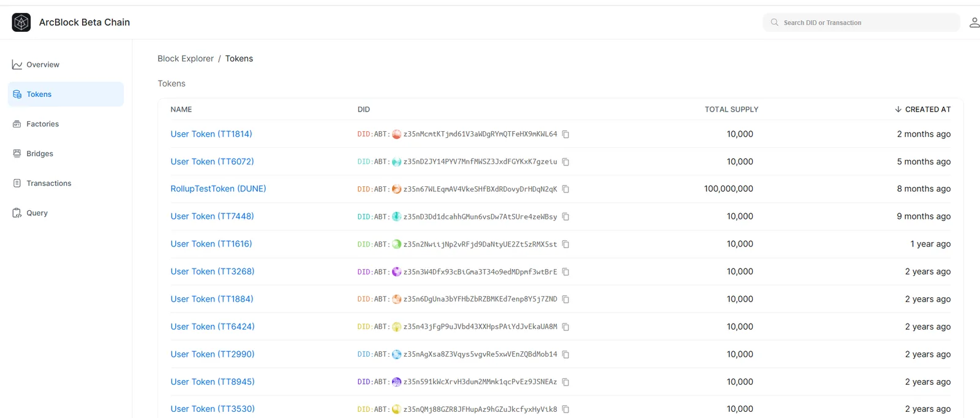
Task: Open Bridges in the sidebar
Action: [x=66, y=154]
